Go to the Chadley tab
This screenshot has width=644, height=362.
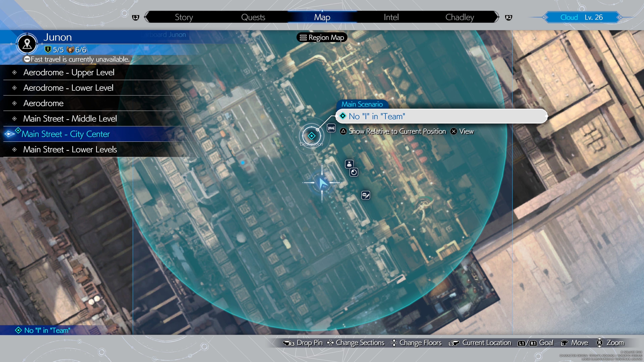point(460,17)
